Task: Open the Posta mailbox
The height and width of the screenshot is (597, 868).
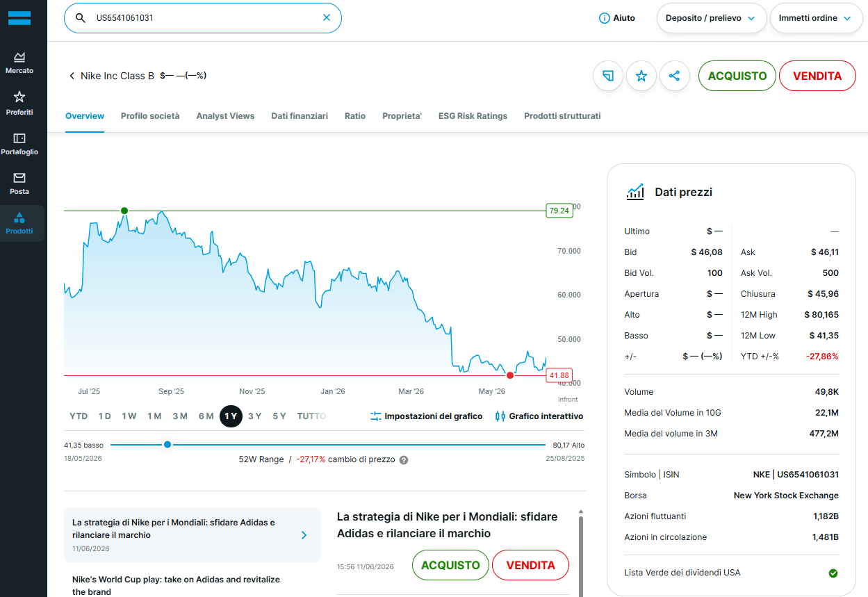Action: coord(19,183)
